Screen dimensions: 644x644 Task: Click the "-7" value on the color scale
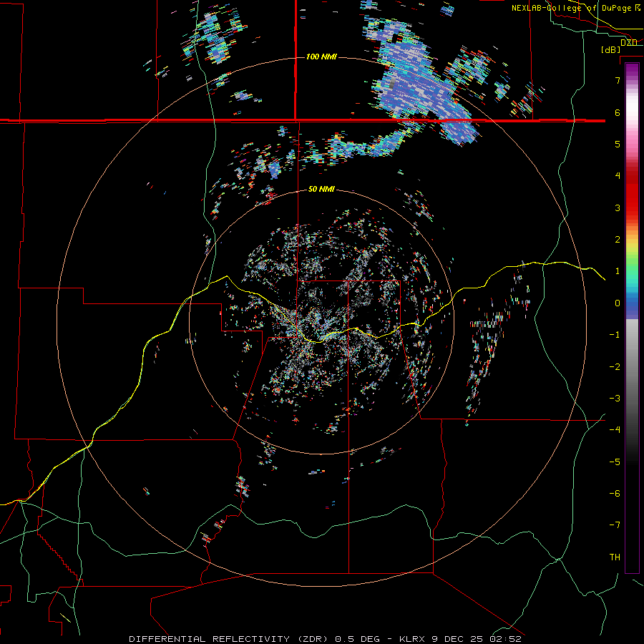[615, 525]
